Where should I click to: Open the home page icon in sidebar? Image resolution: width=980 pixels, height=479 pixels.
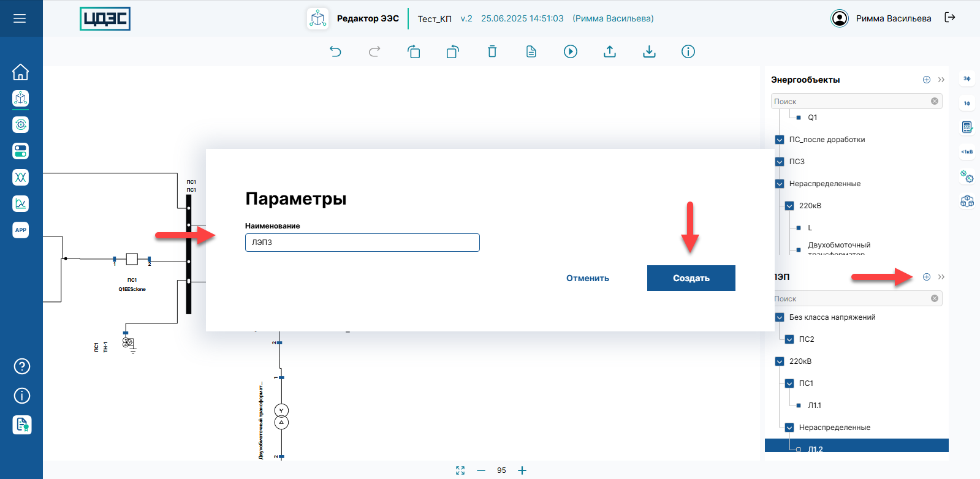click(x=21, y=72)
